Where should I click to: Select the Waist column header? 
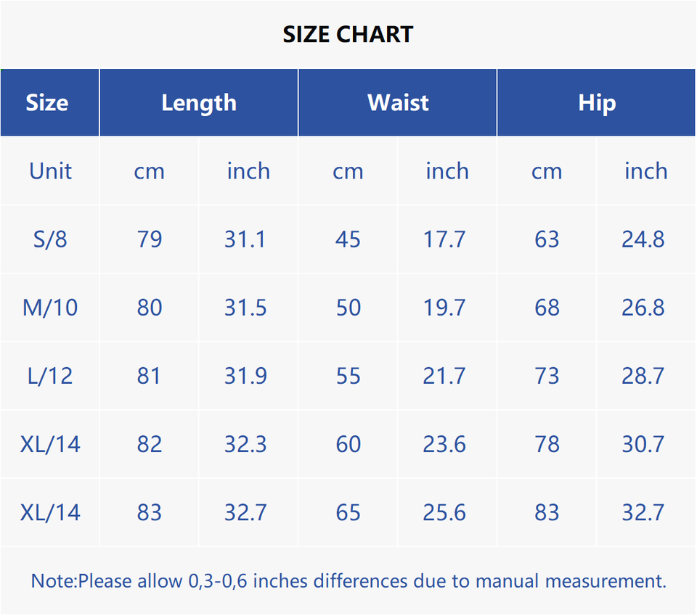[398, 102]
